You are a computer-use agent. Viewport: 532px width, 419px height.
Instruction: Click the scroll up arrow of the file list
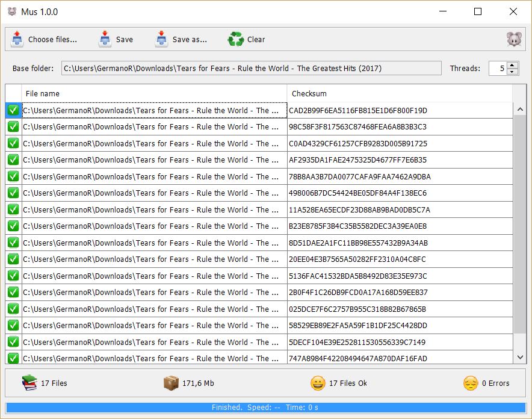tap(520, 109)
